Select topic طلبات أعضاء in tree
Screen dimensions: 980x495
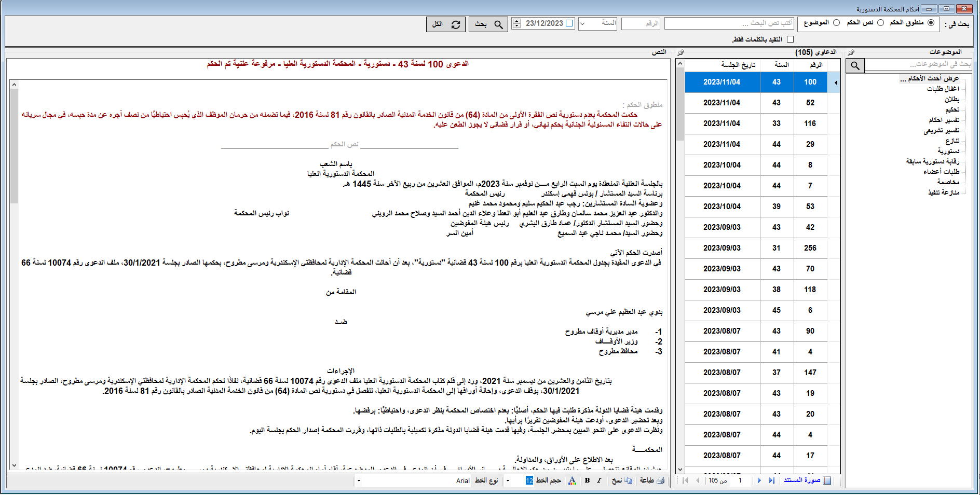941,172
